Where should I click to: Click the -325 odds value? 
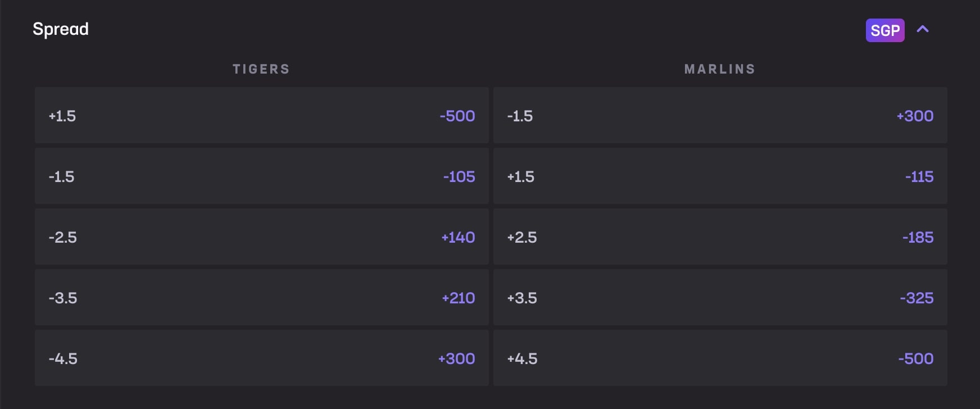917,298
